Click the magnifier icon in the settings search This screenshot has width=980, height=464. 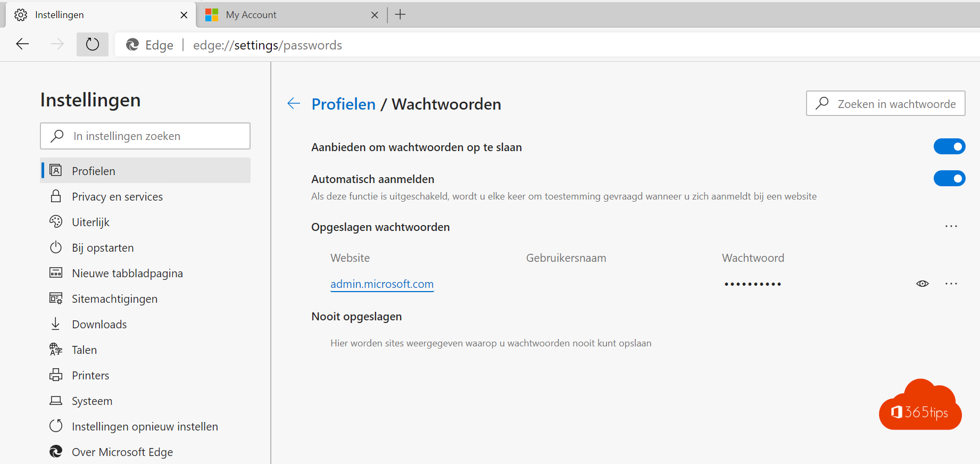click(x=57, y=136)
